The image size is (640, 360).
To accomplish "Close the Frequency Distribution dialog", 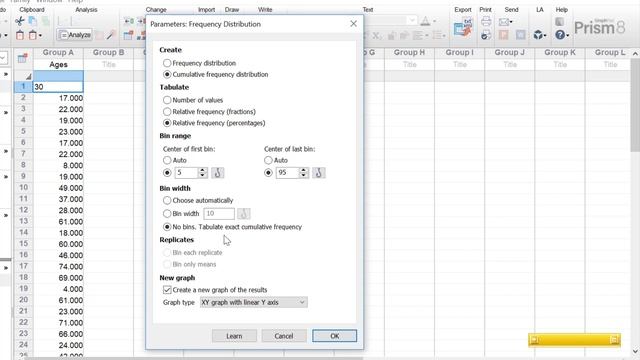I will coord(353,24).
